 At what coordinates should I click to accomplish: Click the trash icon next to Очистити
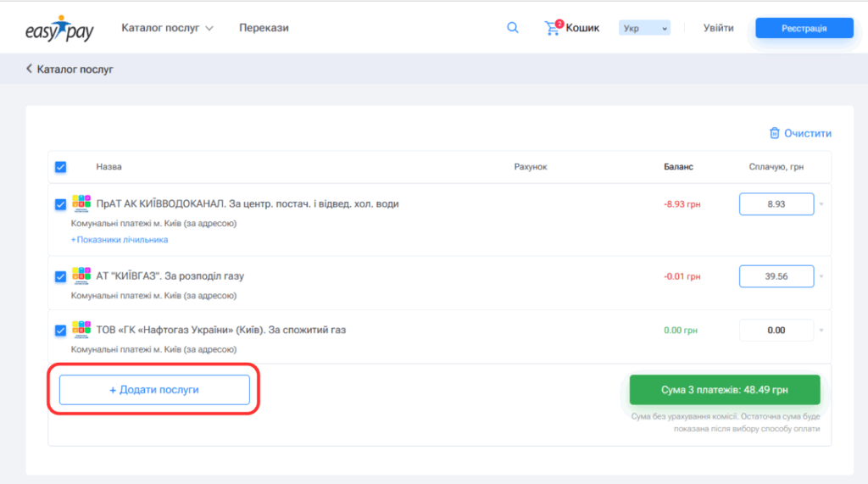(x=775, y=133)
